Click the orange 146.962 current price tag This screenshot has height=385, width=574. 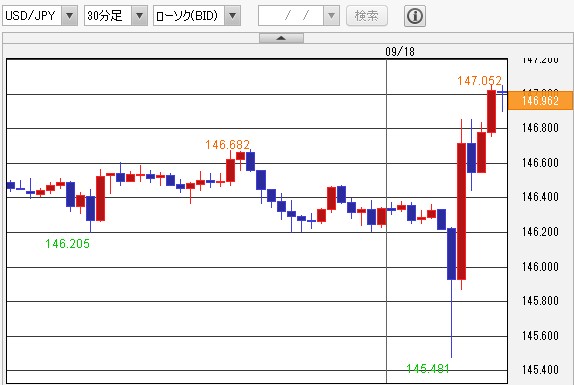[x=540, y=100]
